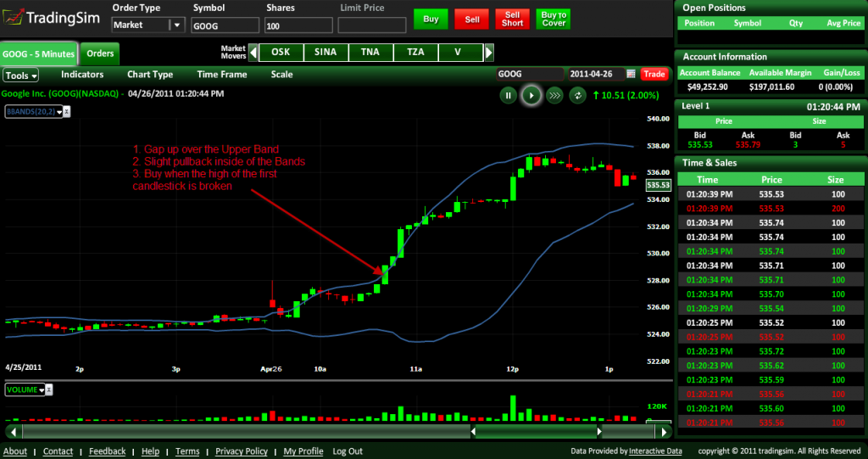868x459 pixels.
Task: Click the green Buy button
Action: [431, 19]
